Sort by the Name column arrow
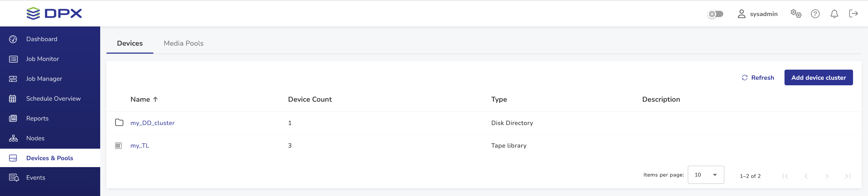Screen dimensions: 868x196 (156, 99)
